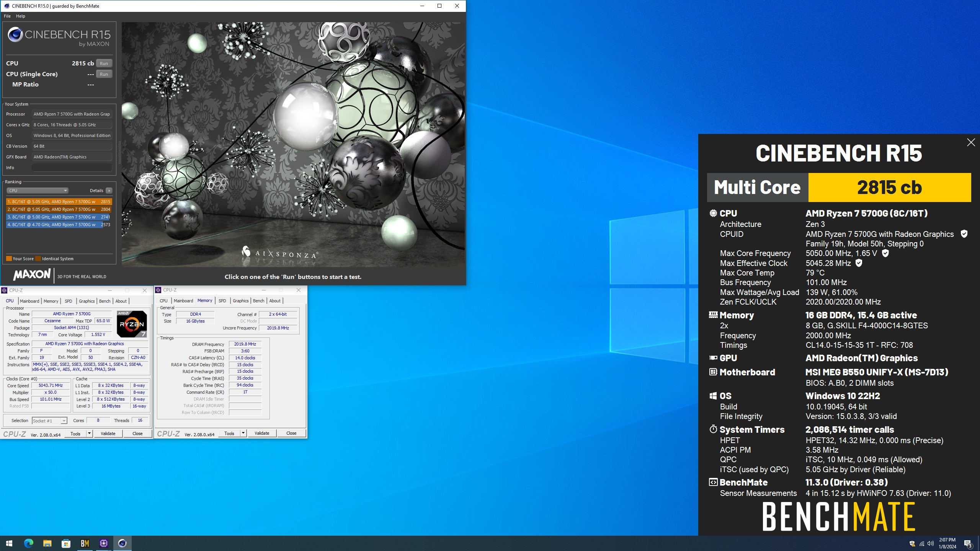This screenshot has height=551, width=980.
Task: Switch to Cinebench taskbar icon
Action: pyautogui.click(x=122, y=543)
